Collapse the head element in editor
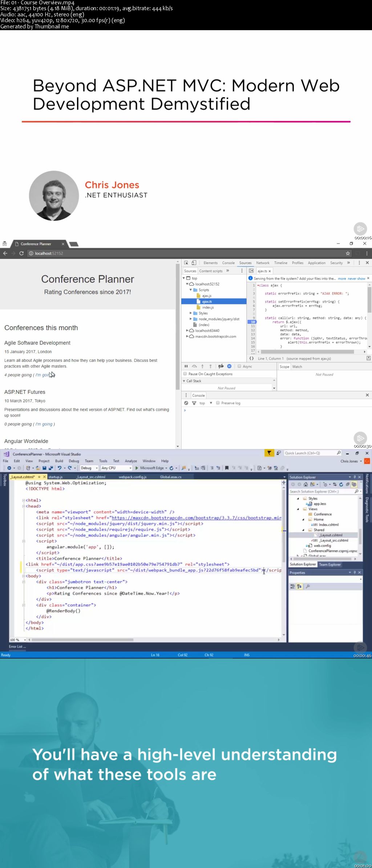372x868 pixels. pos(24,506)
